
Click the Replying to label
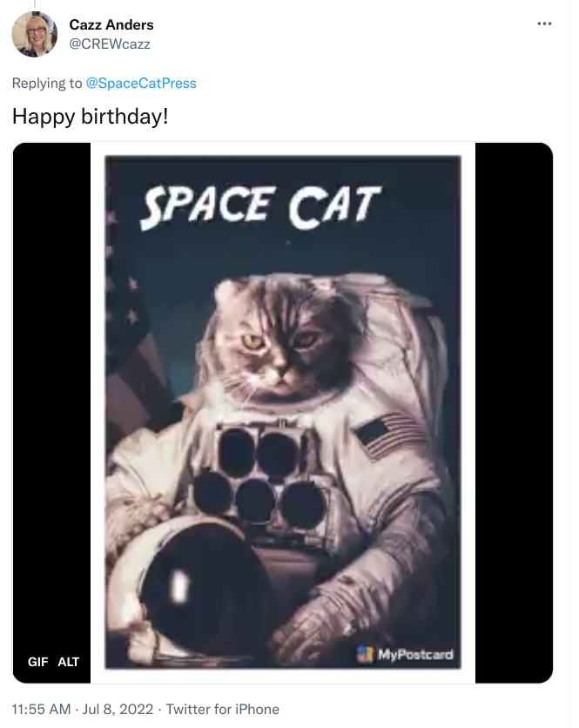[x=47, y=84]
